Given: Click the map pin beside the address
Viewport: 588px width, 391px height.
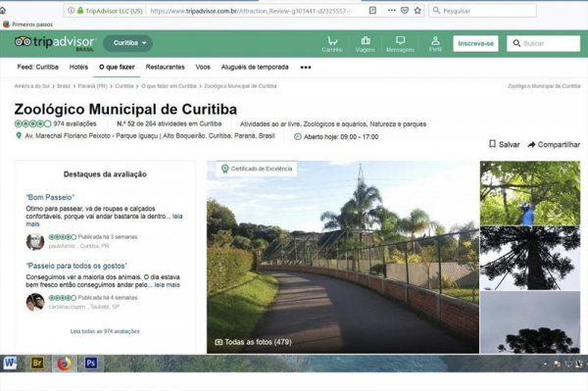Looking at the screenshot, I should (x=18, y=135).
